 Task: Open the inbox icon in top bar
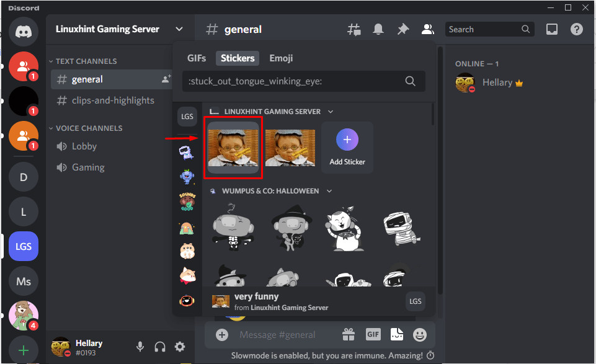click(551, 29)
